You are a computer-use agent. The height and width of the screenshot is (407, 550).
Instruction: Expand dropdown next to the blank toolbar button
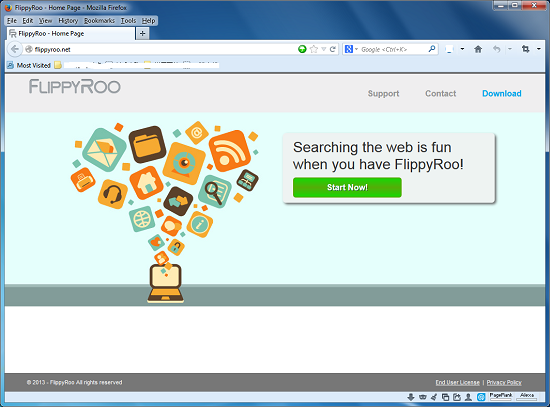click(x=462, y=49)
